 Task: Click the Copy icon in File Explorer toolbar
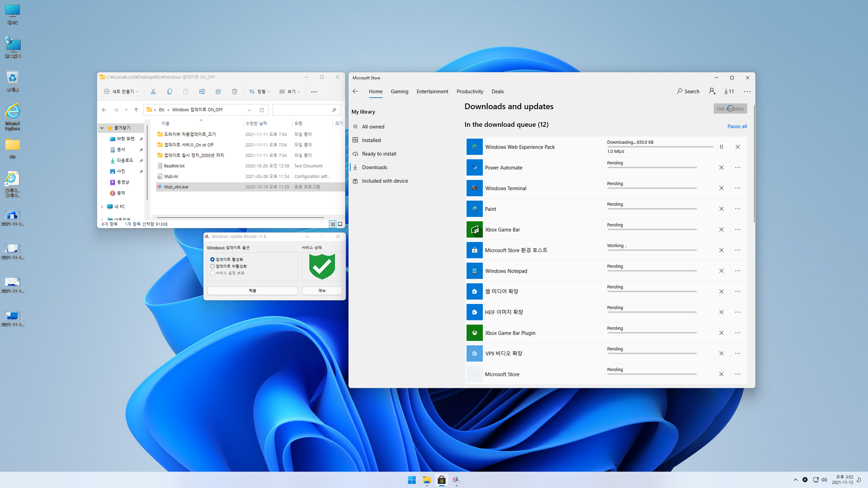point(170,91)
